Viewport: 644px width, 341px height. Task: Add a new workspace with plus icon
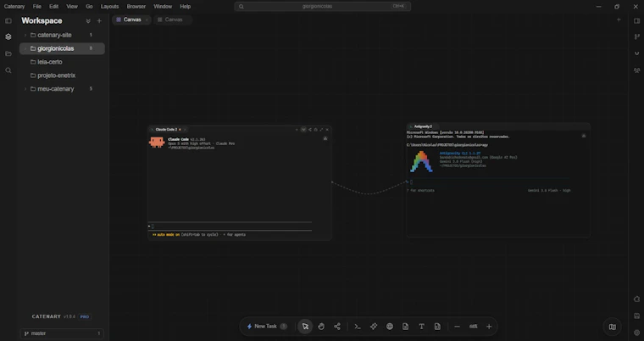point(99,20)
